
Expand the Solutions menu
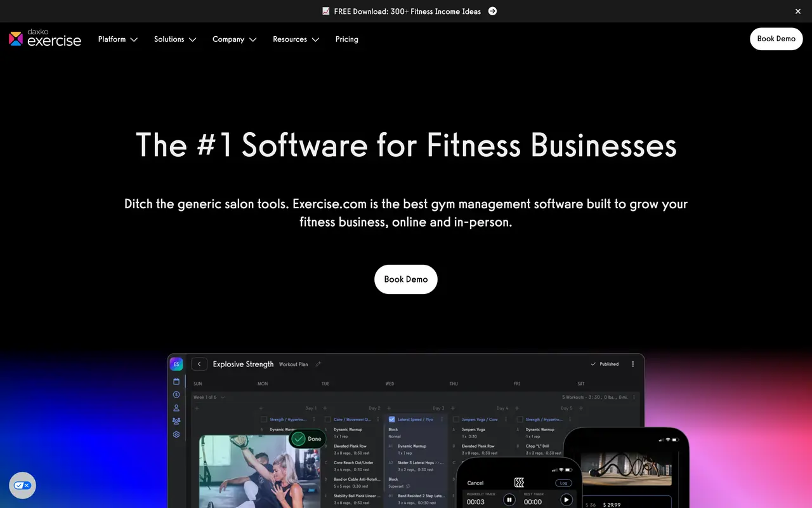[175, 39]
